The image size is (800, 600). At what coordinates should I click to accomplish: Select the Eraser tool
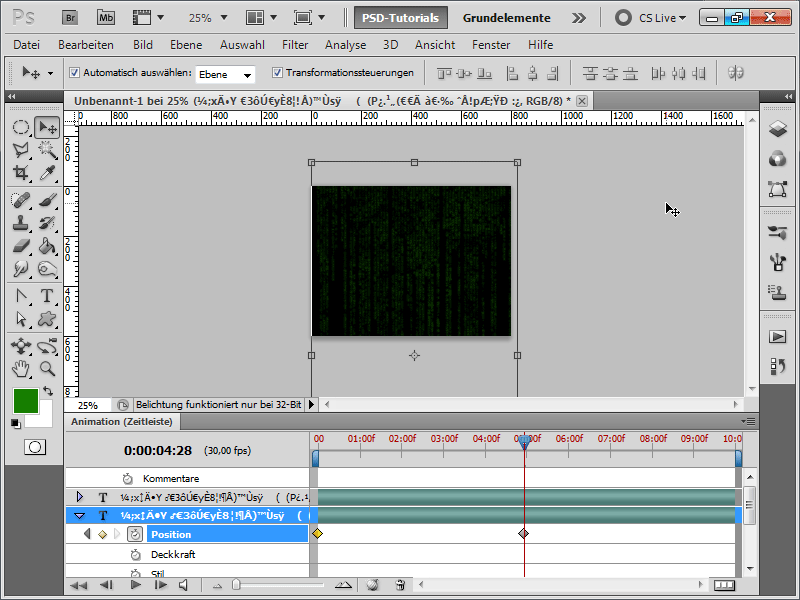click(x=20, y=246)
